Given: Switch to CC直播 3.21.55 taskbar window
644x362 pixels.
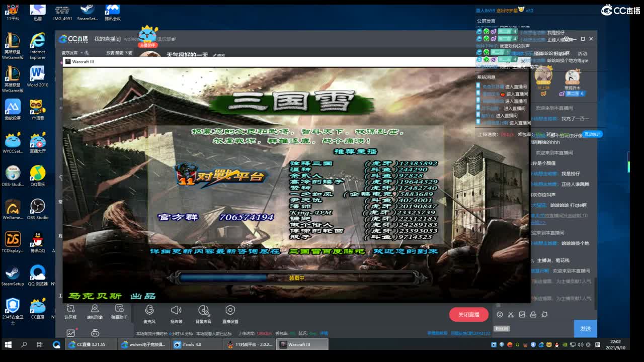Looking at the screenshot, I should tap(91, 344).
